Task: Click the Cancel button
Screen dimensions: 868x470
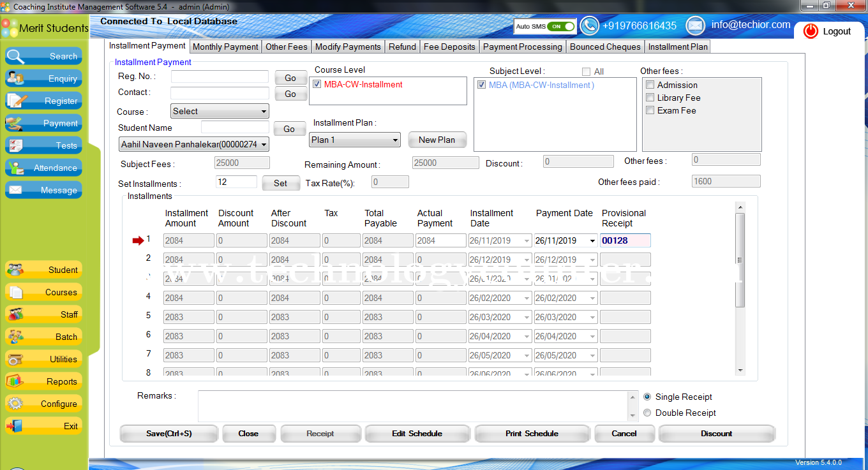Action: 624,434
